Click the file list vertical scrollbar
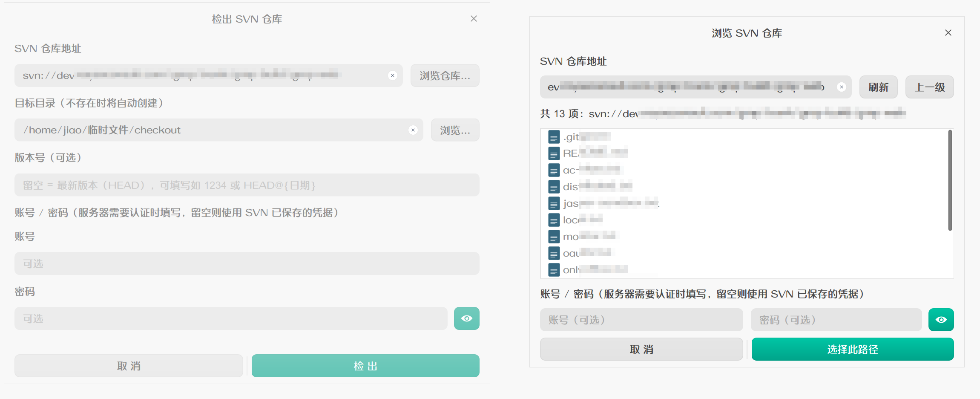Viewport: 980px width, 399px height. 950,180
